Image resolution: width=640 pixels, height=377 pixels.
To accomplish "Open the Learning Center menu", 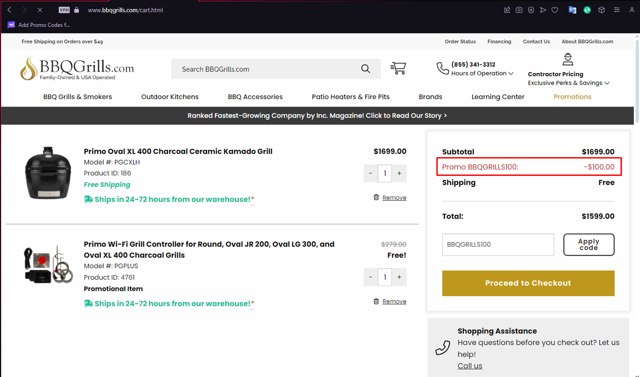I will [x=498, y=97].
